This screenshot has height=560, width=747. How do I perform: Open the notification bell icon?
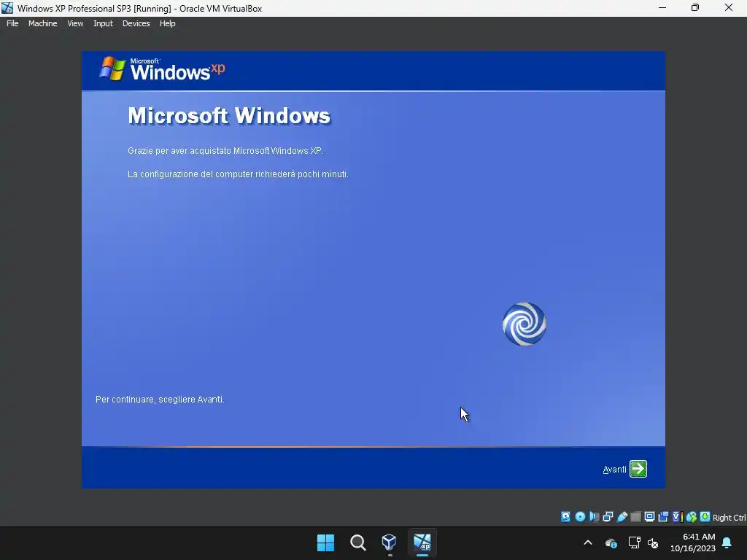point(727,542)
